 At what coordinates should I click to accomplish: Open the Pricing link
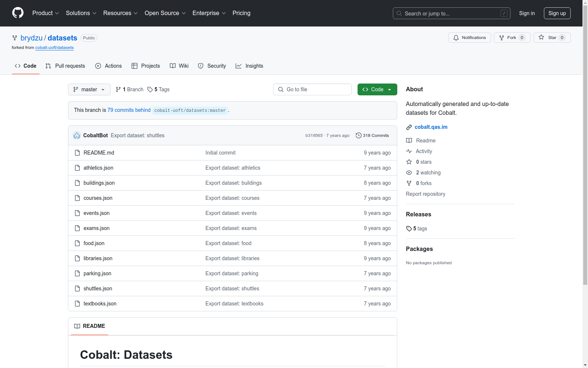(x=241, y=13)
